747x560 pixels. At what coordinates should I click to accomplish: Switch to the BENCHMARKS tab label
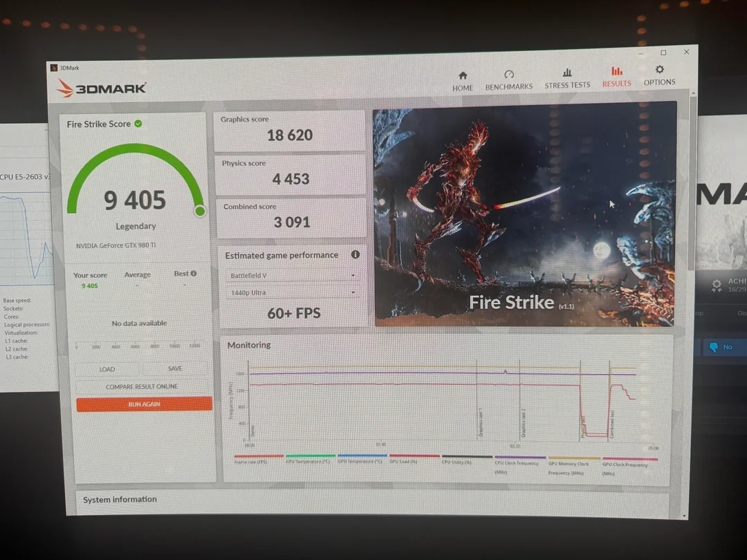509,86
